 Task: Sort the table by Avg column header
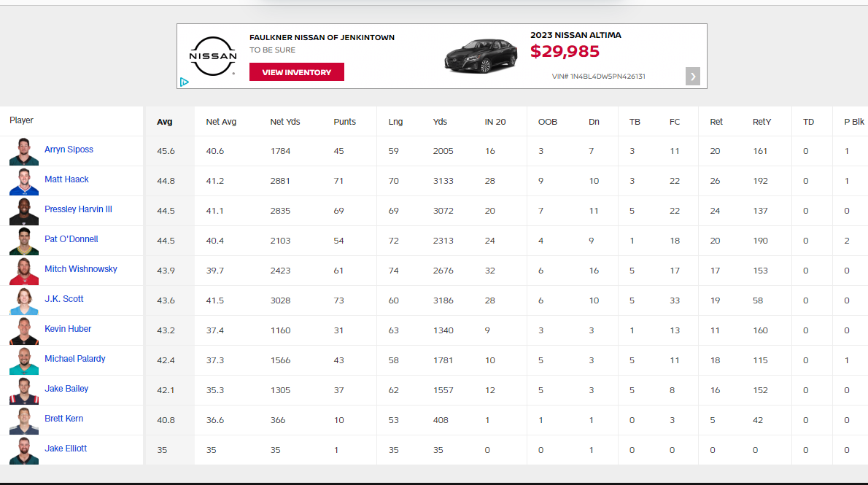point(165,122)
